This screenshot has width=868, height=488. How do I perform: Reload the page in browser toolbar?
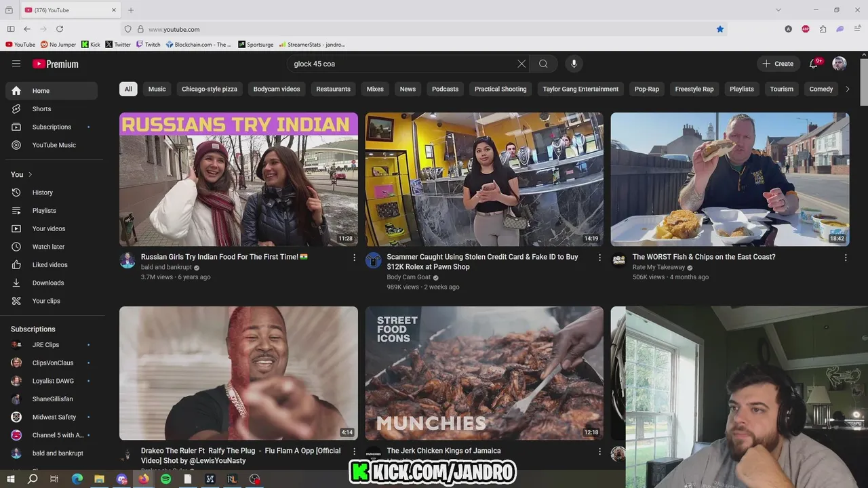point(60,29)
